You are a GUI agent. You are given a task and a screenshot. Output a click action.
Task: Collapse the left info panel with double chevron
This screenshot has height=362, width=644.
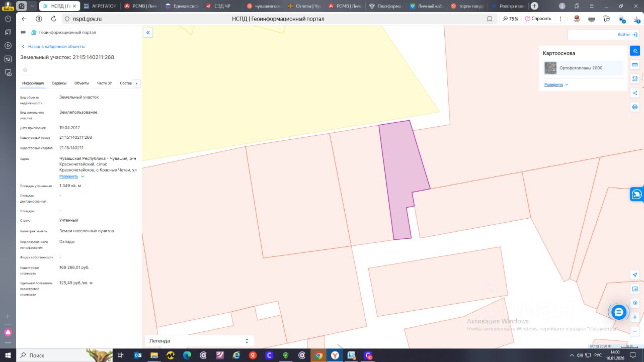tap(148, 33)
